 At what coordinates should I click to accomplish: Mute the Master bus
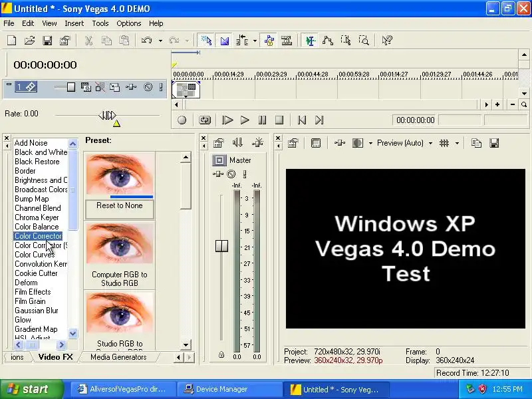[231, 174]
